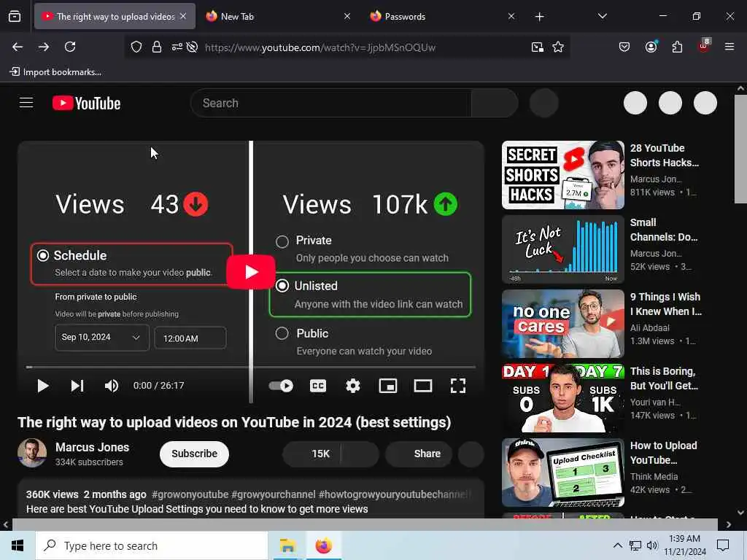
Task: Open 'This is Boring' video title
Action: point(664,378)
